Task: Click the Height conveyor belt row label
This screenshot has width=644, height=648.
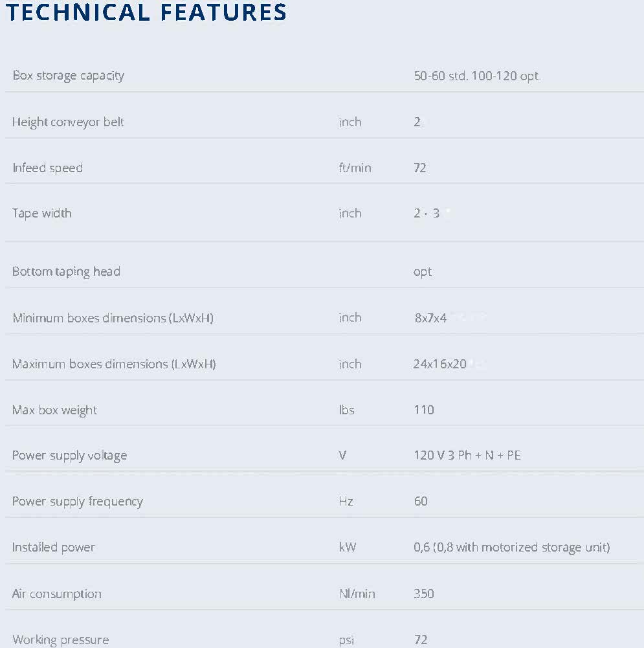Action: click(x=68, y=122)
